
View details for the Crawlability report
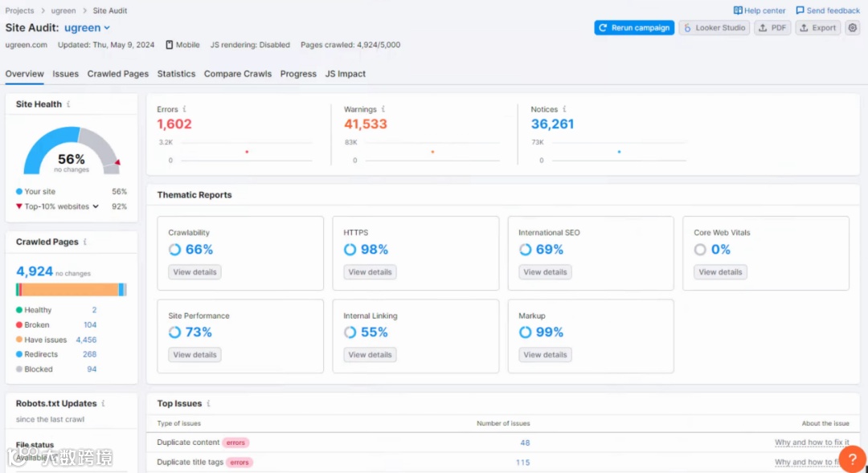[x=194, y=271]
